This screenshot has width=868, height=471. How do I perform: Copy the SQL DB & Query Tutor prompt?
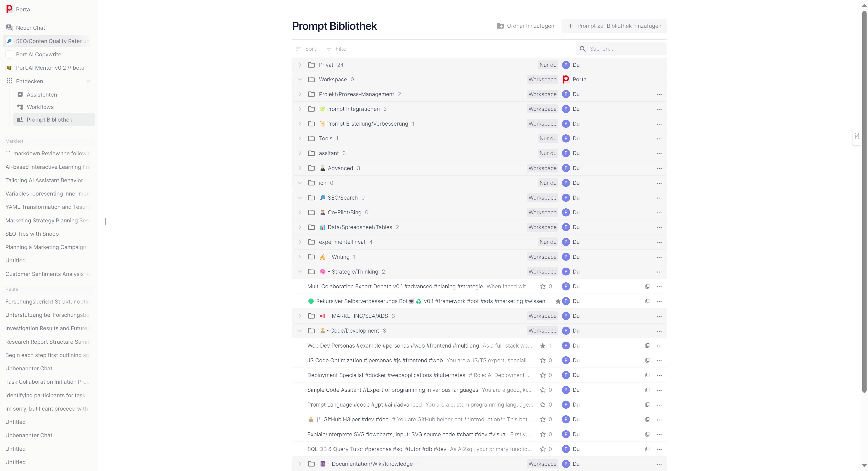coord(647,449)
